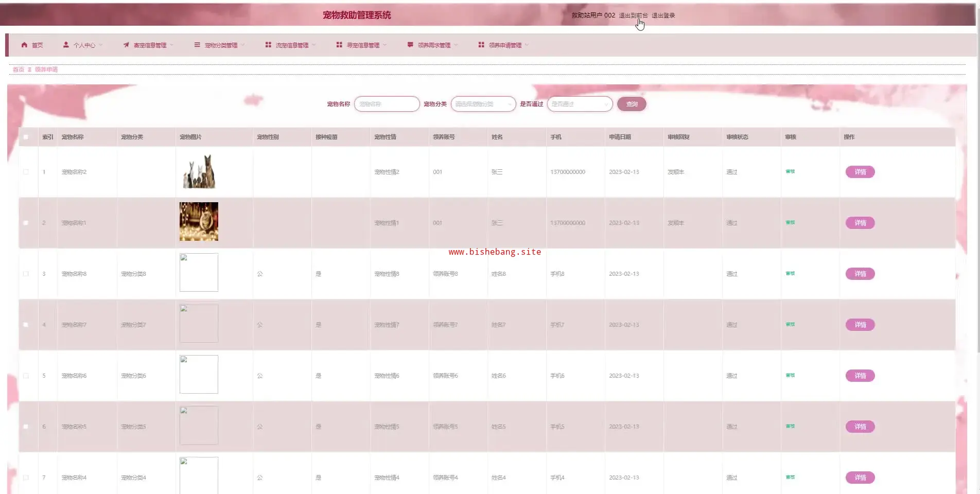The image size is (980, 494).
Task: Open 详情 for row 7 宠物名称4
Action: pos(860,478)
